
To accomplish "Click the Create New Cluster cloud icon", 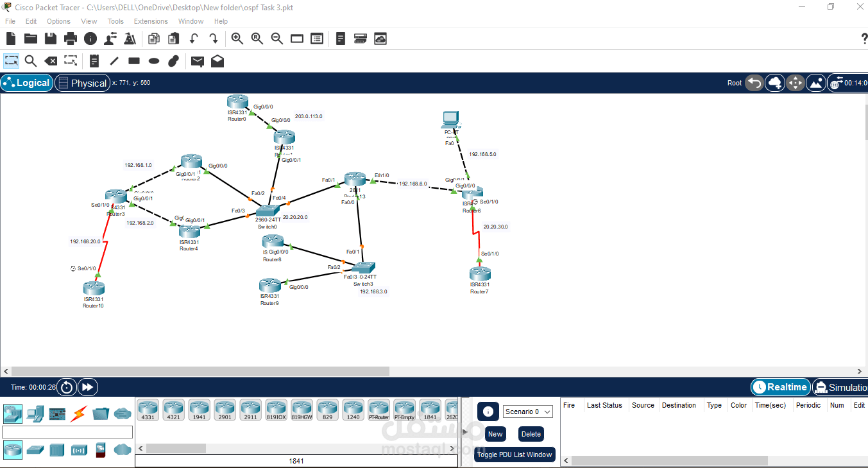I will pos(775,83).
